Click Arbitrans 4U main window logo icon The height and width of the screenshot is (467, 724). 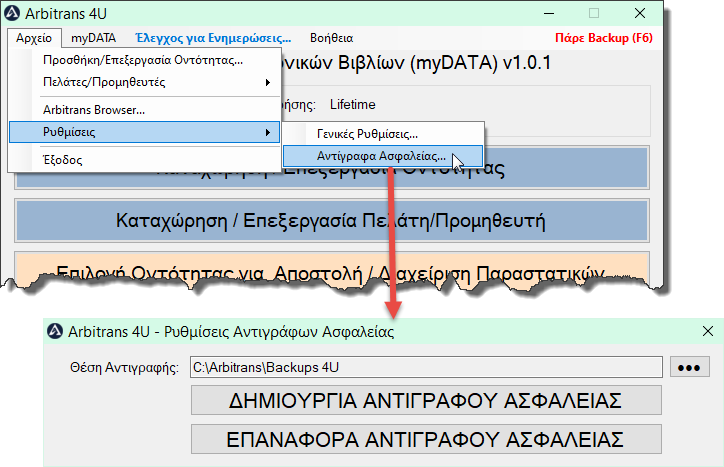click(x=12, y=13)
